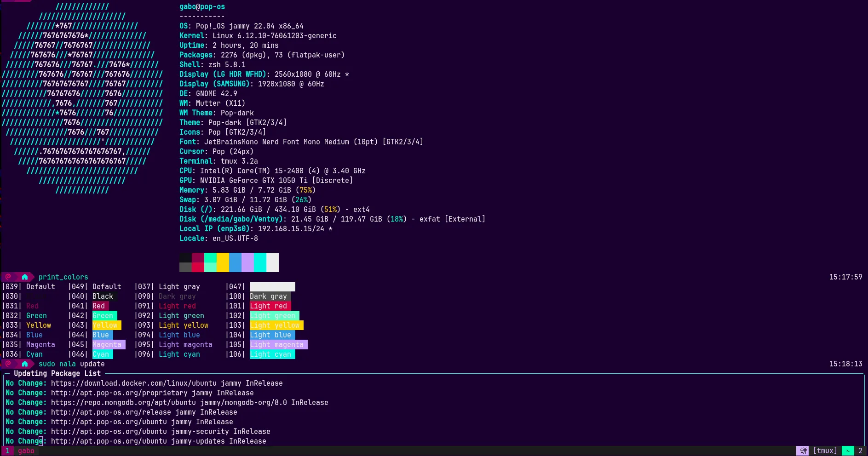The height and width of the screenshot is (456, 868).
Task: Click the swirl icon on print_colors prompt
Action: (x=8, y=277)
